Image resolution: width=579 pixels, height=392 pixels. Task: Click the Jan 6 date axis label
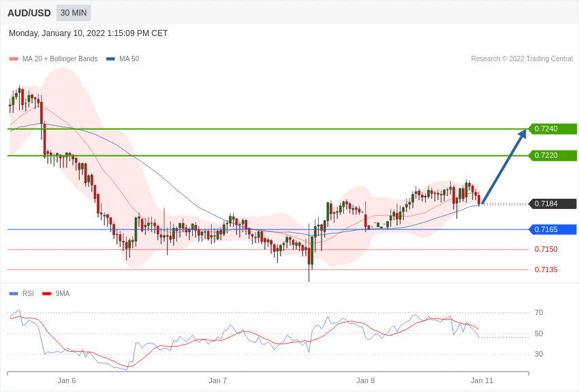(x=67, y=380)
